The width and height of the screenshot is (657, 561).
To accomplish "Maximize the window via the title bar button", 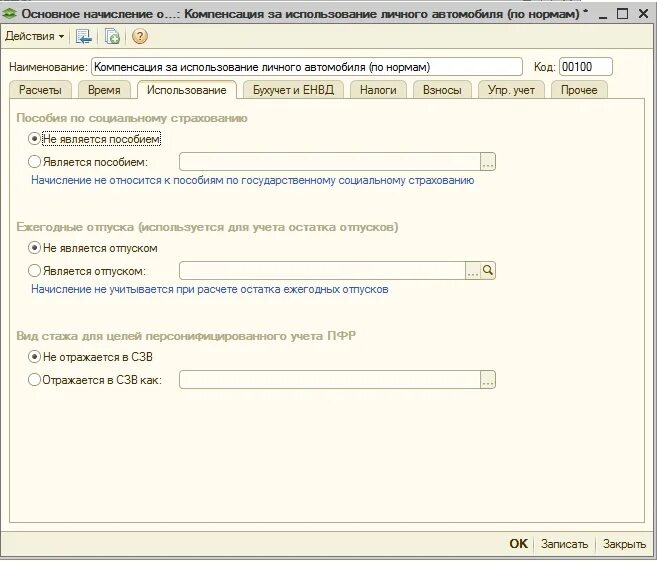I will tap(623, 14).
